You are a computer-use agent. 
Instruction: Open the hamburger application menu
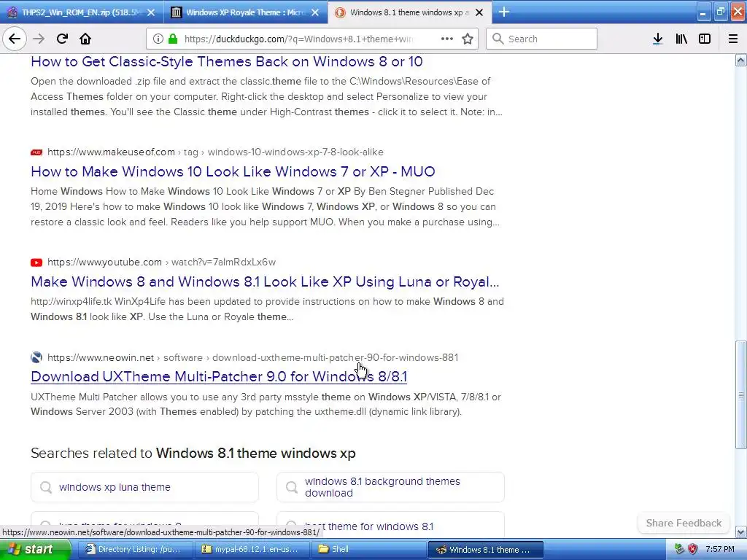pyautogui.click(x=732, y=39)
